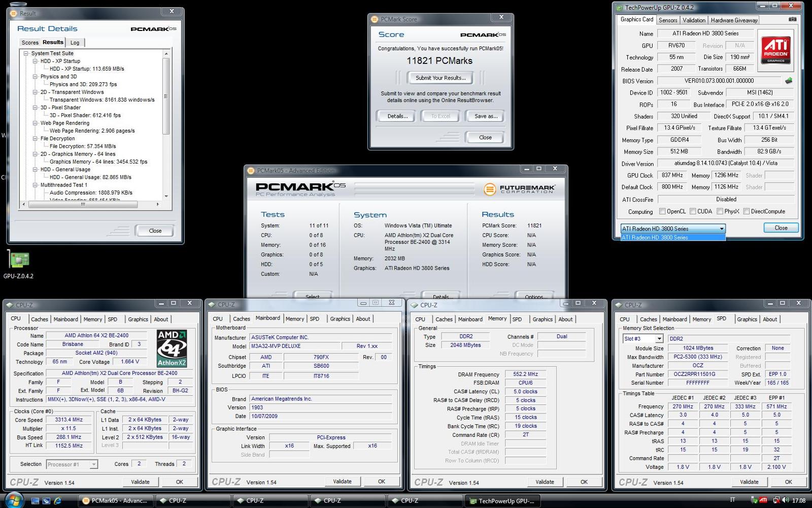Click the Show Desktop quick launch icon

pos(35,501)
